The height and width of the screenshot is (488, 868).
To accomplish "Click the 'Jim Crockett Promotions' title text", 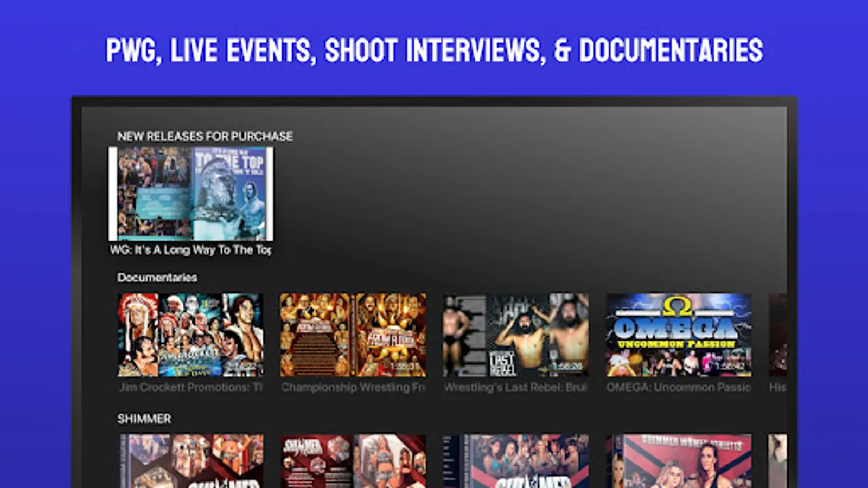I will (x=190, y=387).
